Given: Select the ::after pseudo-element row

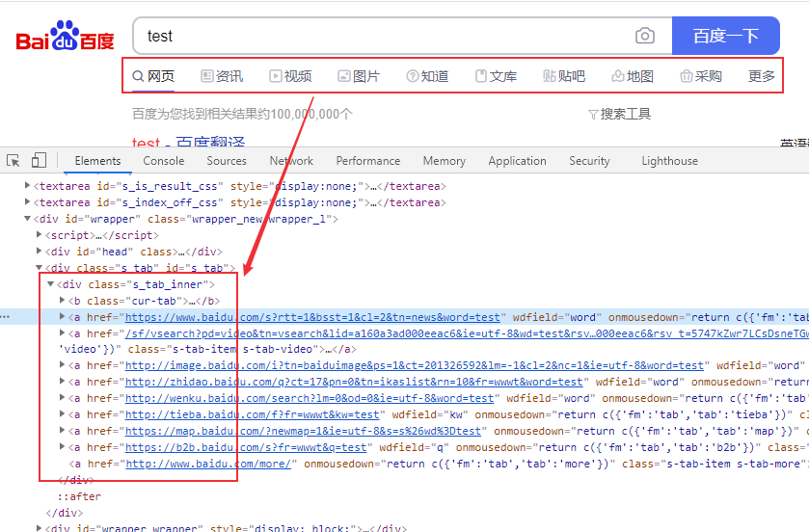Looking at the screenshot, I should point(79,496).
